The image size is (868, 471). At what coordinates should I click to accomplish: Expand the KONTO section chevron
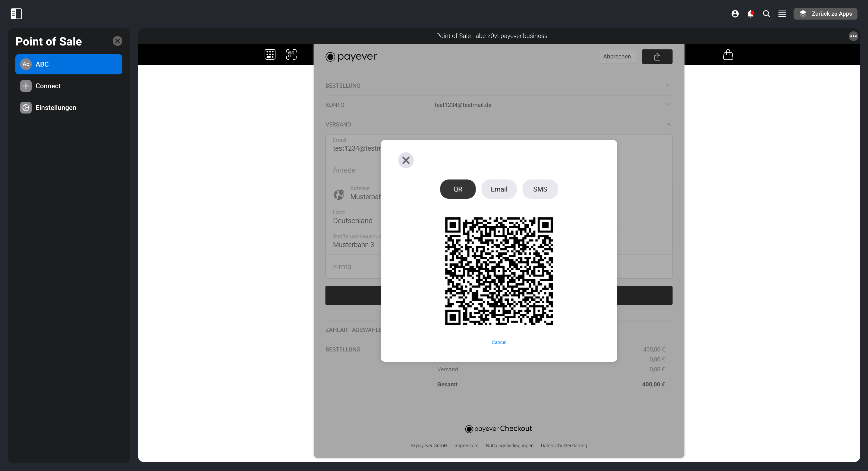668,105
